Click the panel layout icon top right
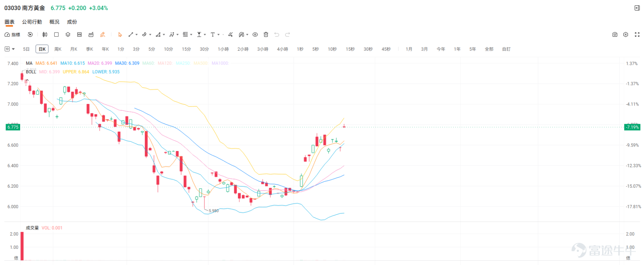 click(637, 8)
